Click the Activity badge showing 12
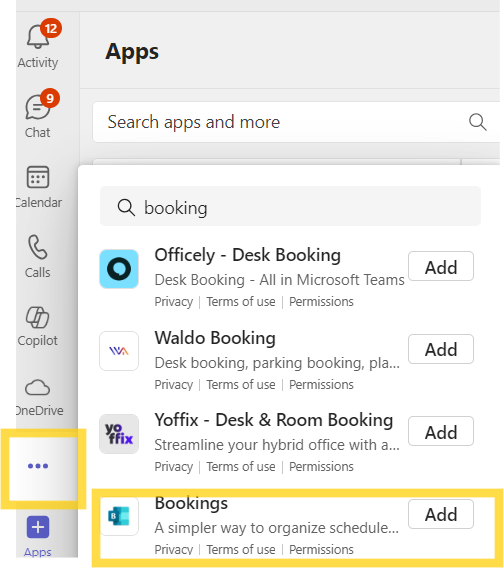The width and height of the screenshot is (504, 568). coord(51,28)
